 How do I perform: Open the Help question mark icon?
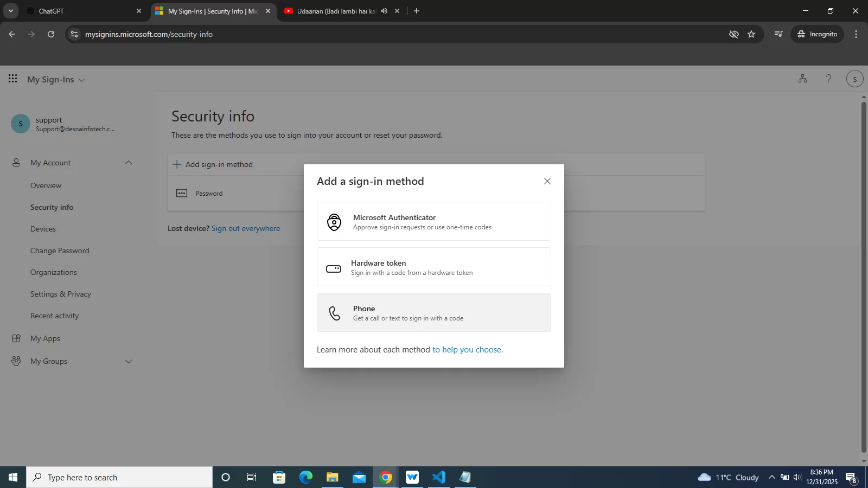click(x=828, y=79)
